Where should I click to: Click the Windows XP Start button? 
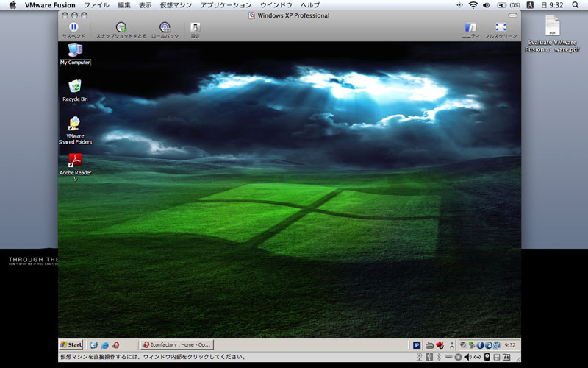pos(71,344)
